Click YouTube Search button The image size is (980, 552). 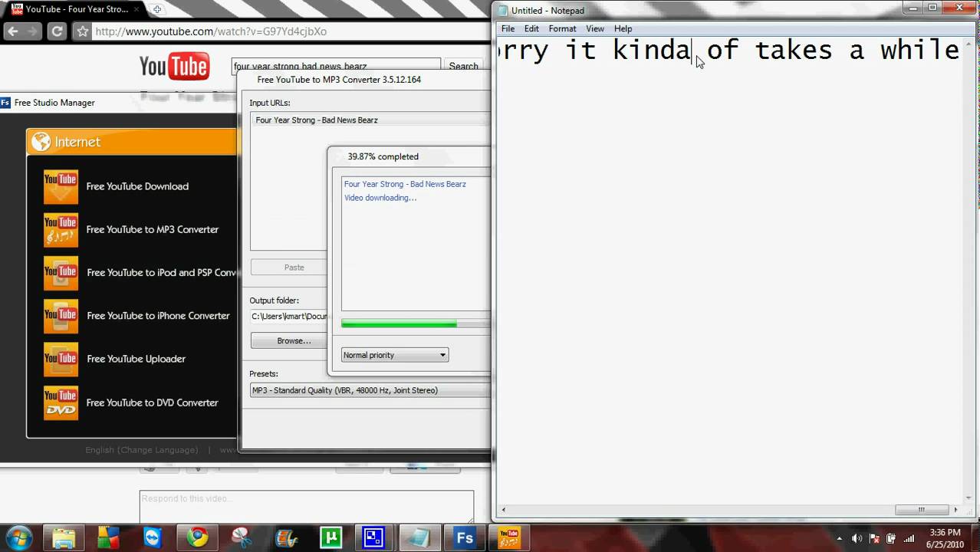pyautogui.click(x=463, y=67)
